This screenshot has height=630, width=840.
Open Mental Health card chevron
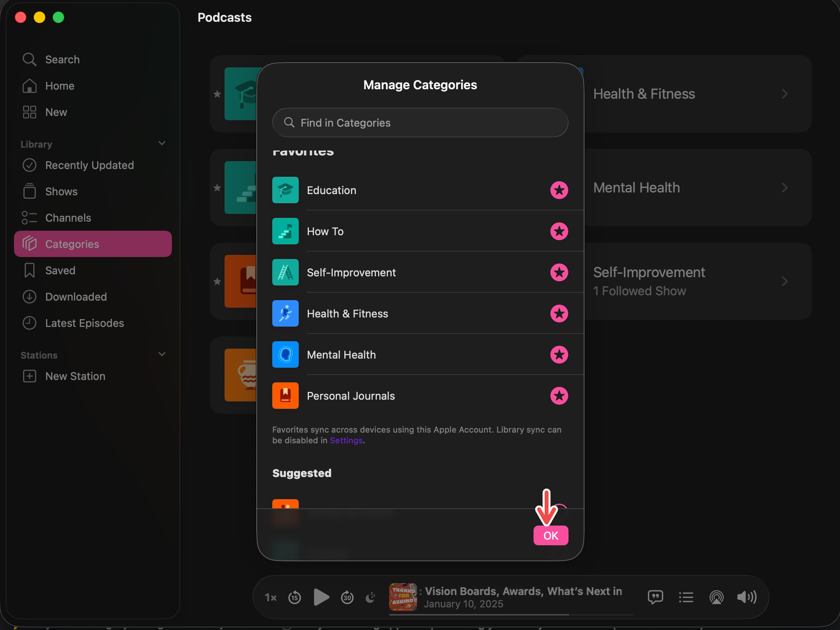(x=785, y=188)
